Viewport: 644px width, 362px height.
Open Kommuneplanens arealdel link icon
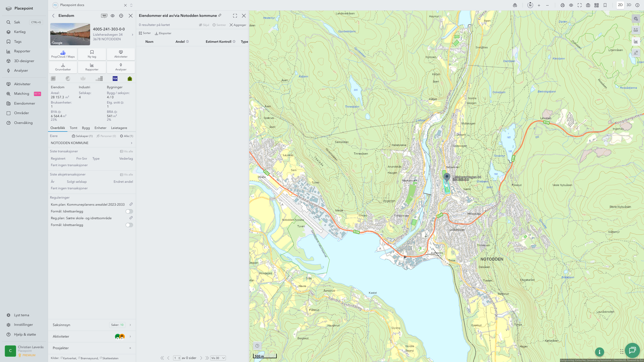(131, 204)
